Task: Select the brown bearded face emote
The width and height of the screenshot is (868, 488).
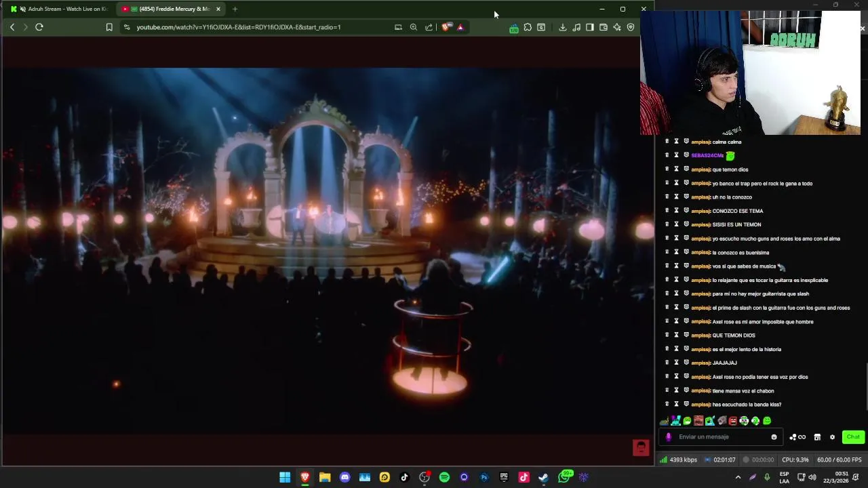Action: (x=698, y=421)
